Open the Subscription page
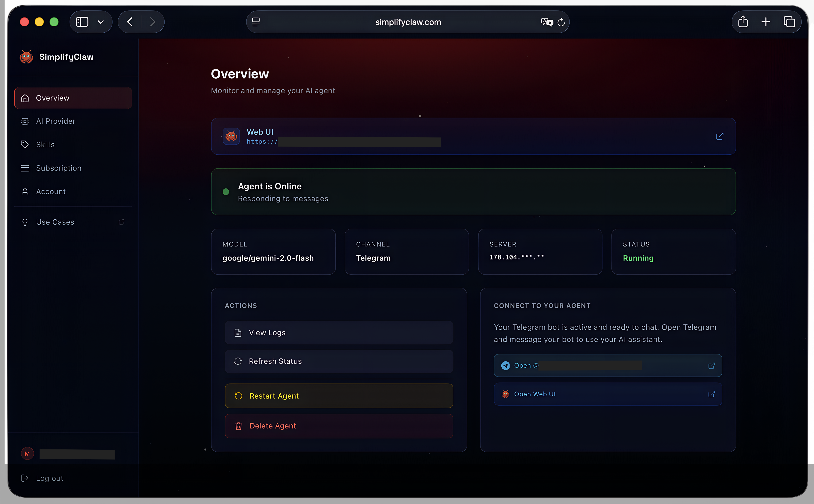Screen dimensions: 814x504 (58, 168)
